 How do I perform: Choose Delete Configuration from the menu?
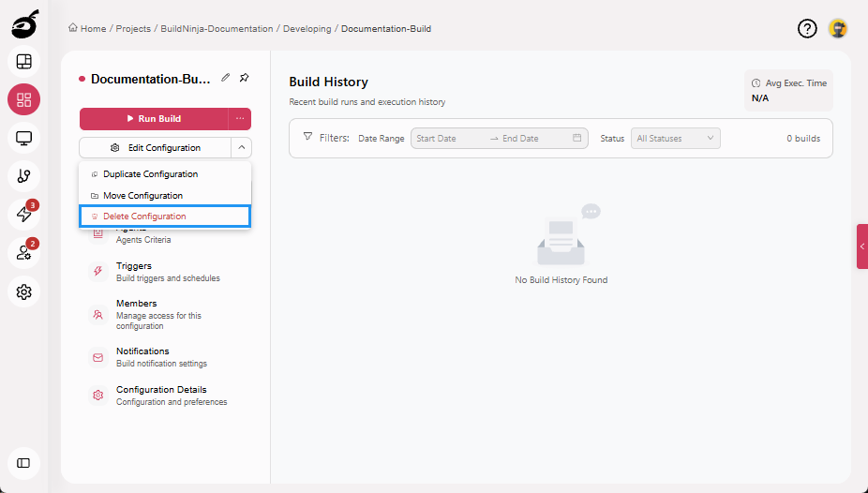[x=165, y=217]
